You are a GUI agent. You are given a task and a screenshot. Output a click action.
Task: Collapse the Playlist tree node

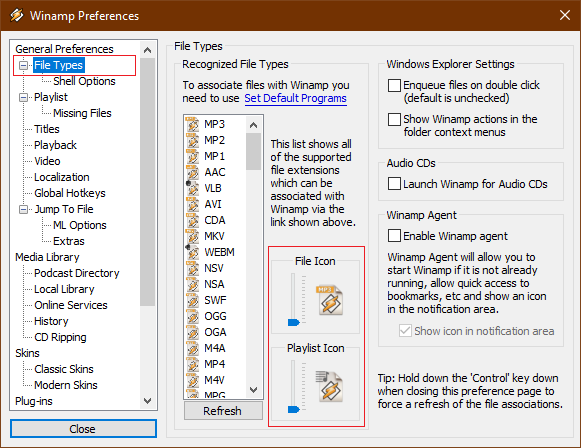(x=24, y=97)
